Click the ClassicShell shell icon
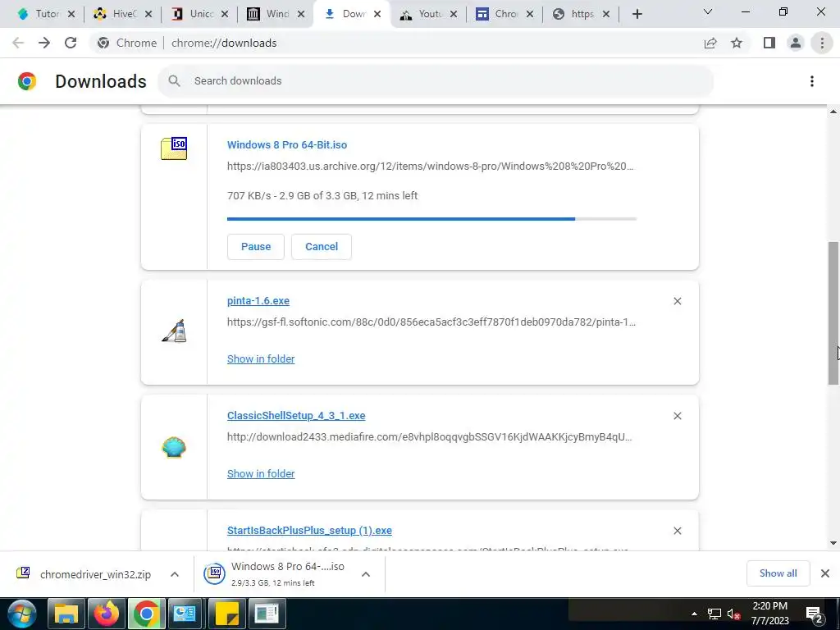 tap(174, 447)
